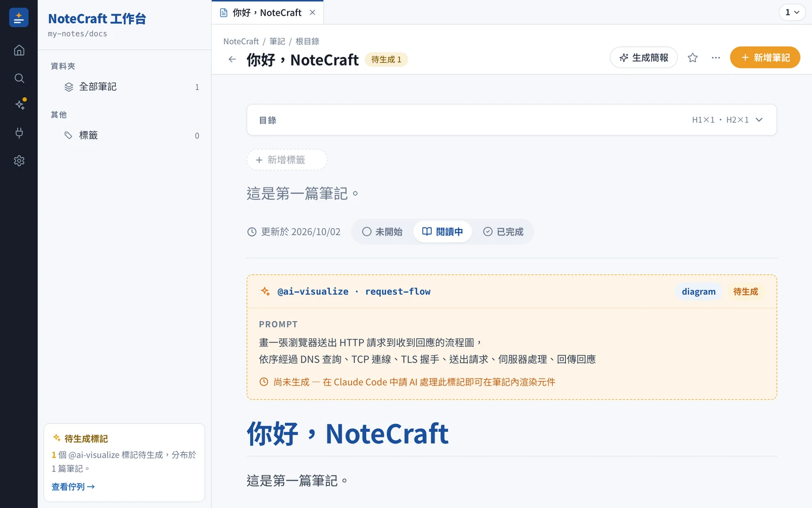Click the diagram tag on ai-visualize block
The image size is (812, 508).
point(698,292)
